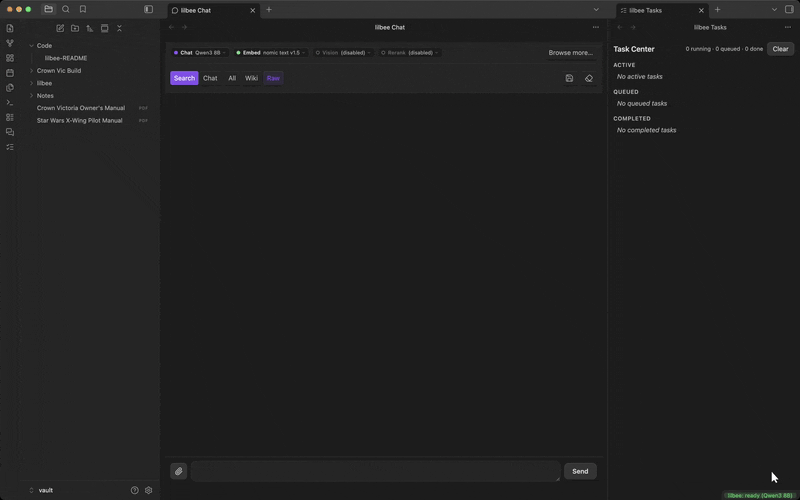Screen dimensions: 800x500
Task: Click the canvas grid ribbon icon
Action: point(10,58)
